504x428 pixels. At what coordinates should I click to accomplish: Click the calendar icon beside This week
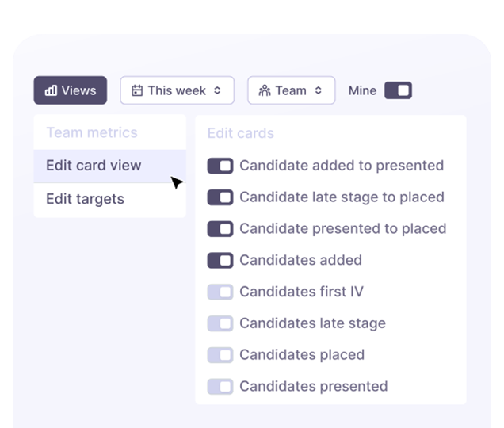coord(137,90)
